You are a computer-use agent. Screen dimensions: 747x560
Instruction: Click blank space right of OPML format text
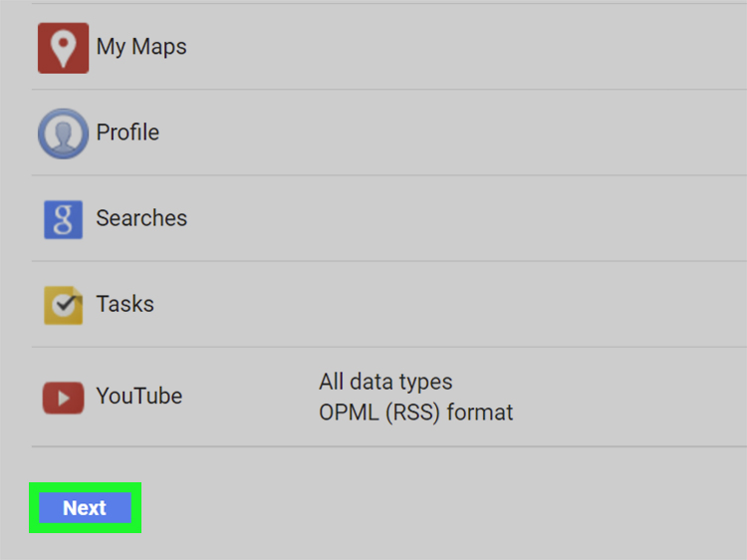(x=628, y=413)
